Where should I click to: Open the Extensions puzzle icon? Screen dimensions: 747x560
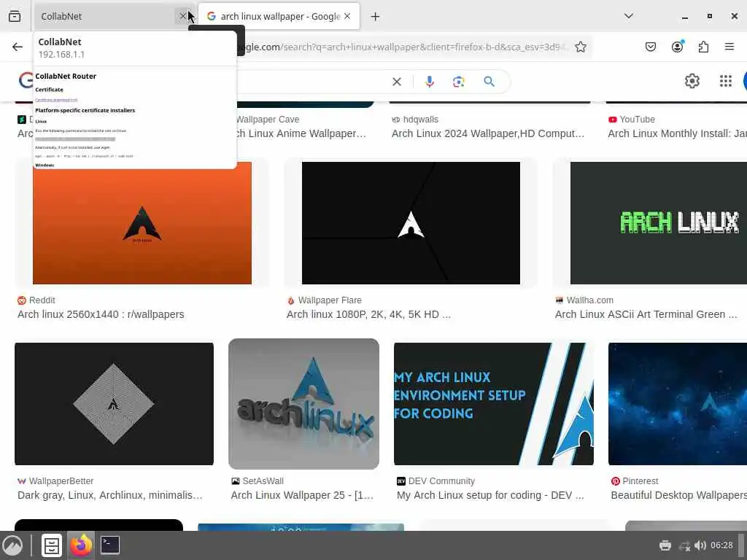(x=704, y=47)
